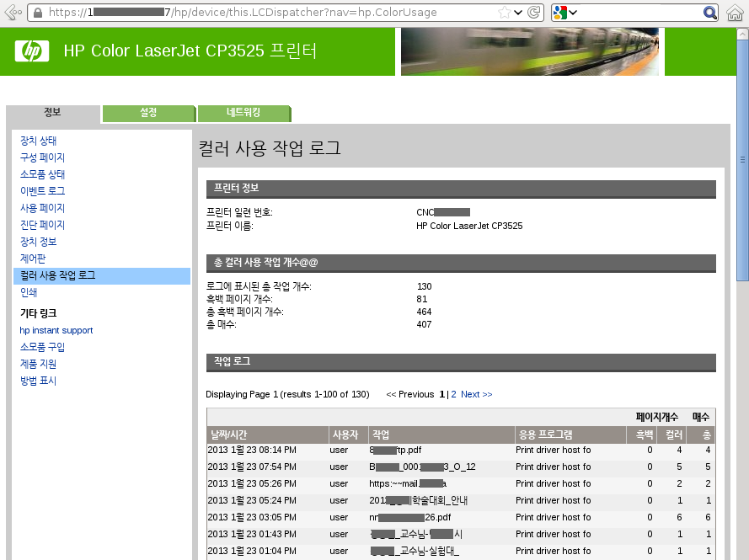749x560 pixels.
Task: Click the train banner image
Action: pos(529,51)
